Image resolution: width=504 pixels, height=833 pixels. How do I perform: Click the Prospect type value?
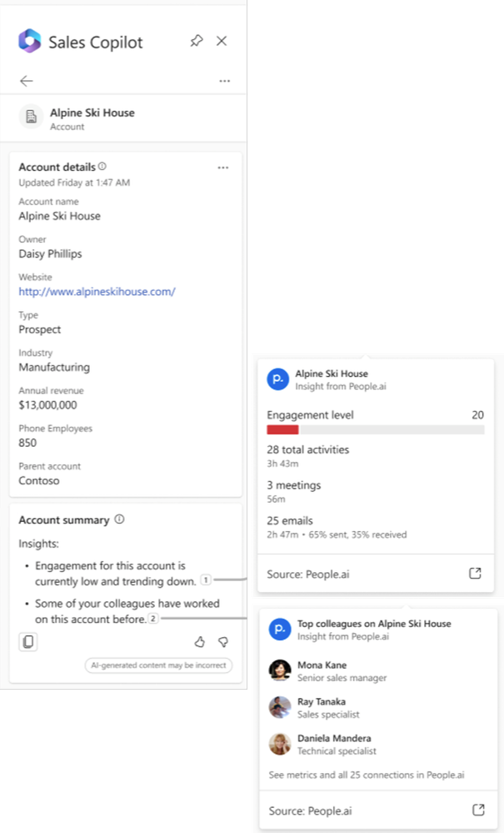click(40, 329)
